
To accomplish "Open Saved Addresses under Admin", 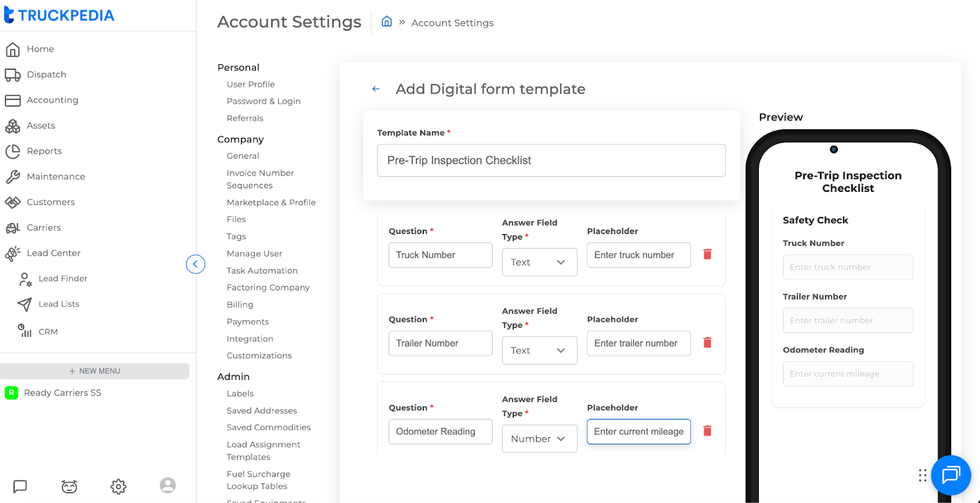I will [x=262, y=410].
